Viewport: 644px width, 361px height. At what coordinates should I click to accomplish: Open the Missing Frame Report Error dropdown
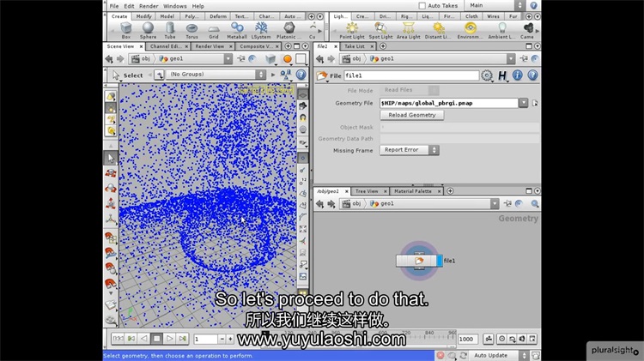(x=410, y=150)
